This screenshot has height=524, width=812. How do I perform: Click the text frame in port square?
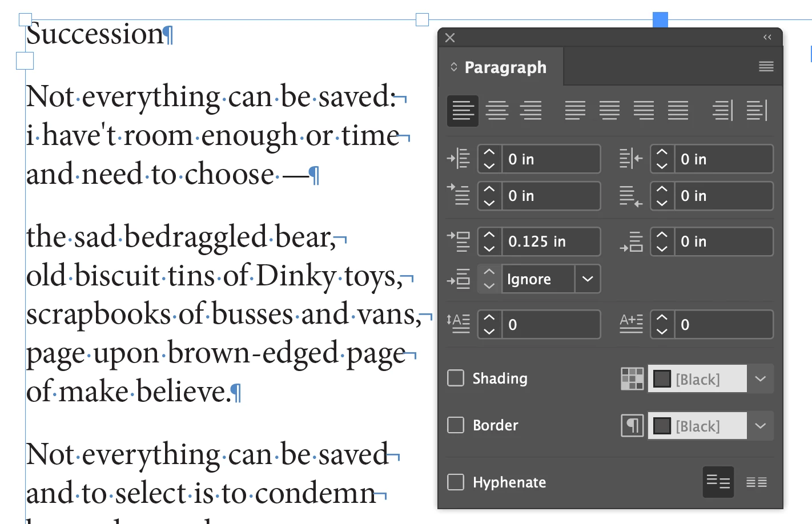25,61
